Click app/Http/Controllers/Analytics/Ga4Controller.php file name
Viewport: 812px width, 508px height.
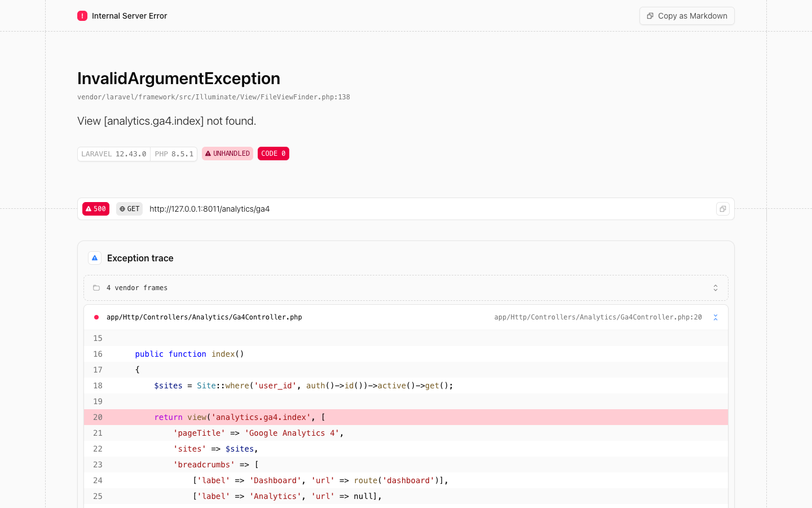point(204,317)
